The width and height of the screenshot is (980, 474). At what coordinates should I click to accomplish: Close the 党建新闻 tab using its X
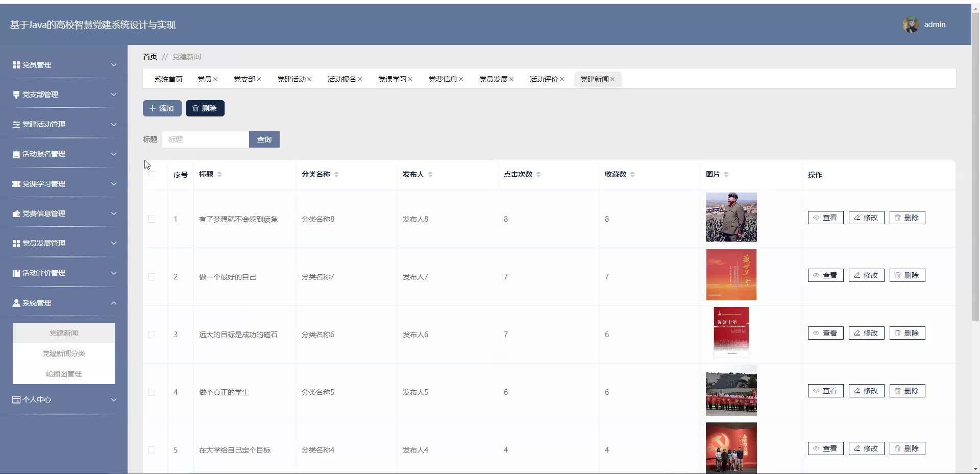612,79
